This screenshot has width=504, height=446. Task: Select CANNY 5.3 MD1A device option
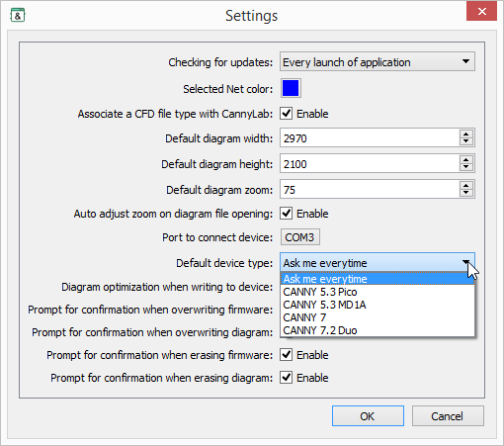tap(378, 305)
